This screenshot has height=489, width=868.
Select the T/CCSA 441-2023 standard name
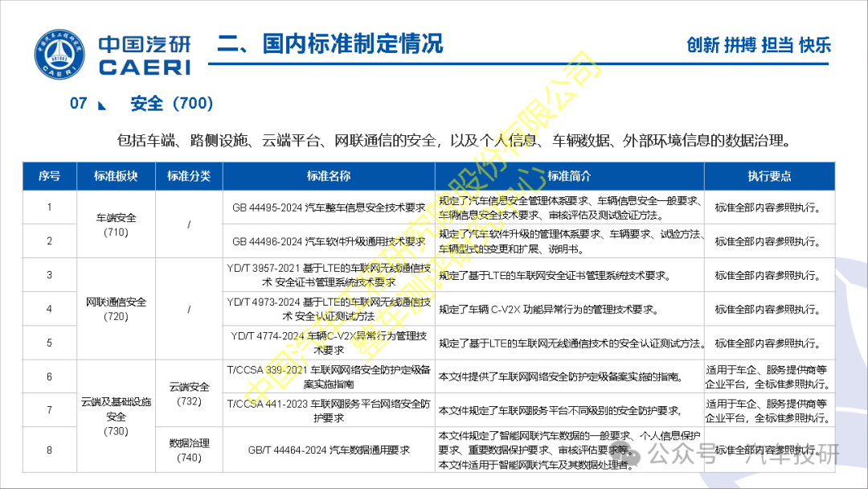pyautogui.click(x=329, y=410)
